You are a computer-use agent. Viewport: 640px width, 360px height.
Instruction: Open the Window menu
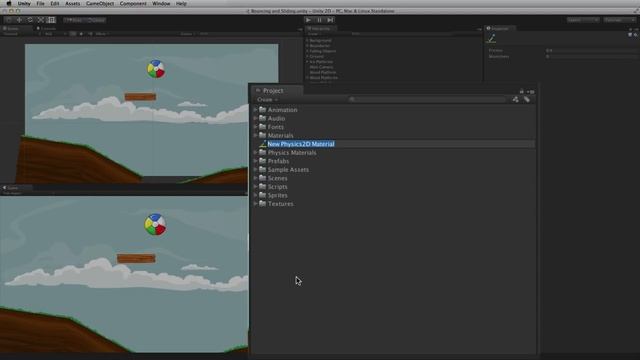click(161, 3)
